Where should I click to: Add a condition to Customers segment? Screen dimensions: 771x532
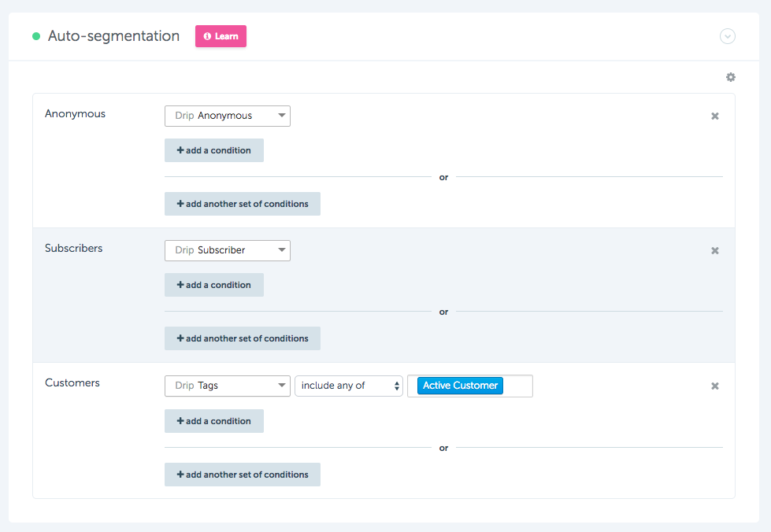coord(214,421)
